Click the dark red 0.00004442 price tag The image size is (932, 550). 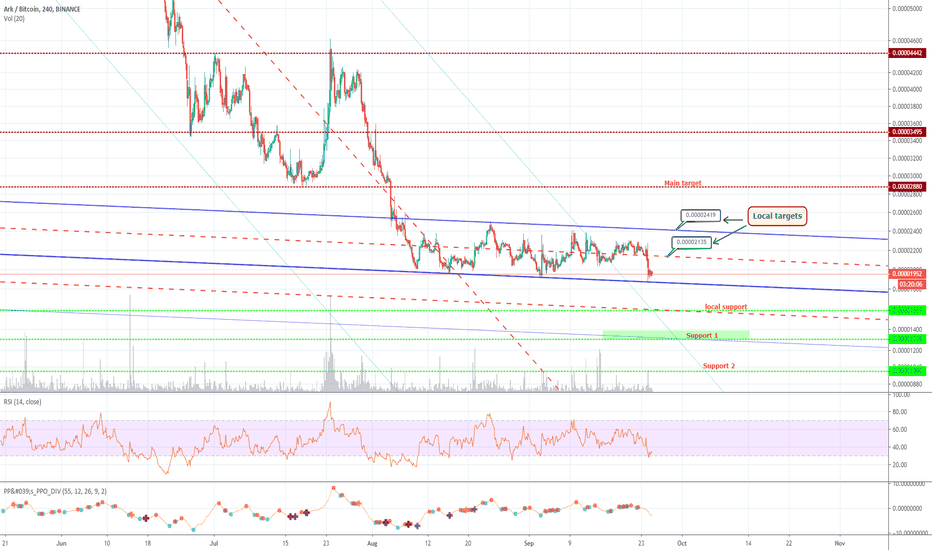907,53
